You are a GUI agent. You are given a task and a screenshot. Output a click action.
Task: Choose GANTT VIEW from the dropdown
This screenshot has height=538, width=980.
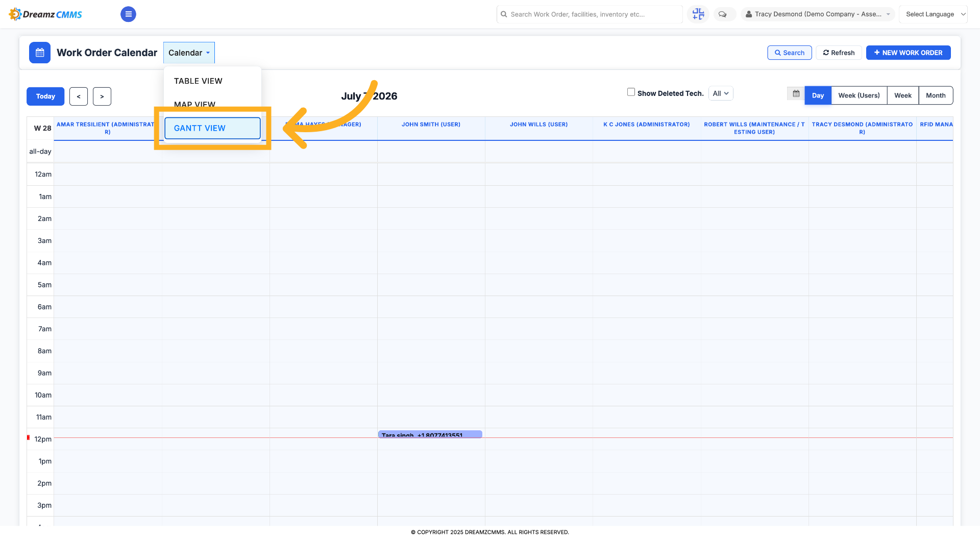[212, 128]
